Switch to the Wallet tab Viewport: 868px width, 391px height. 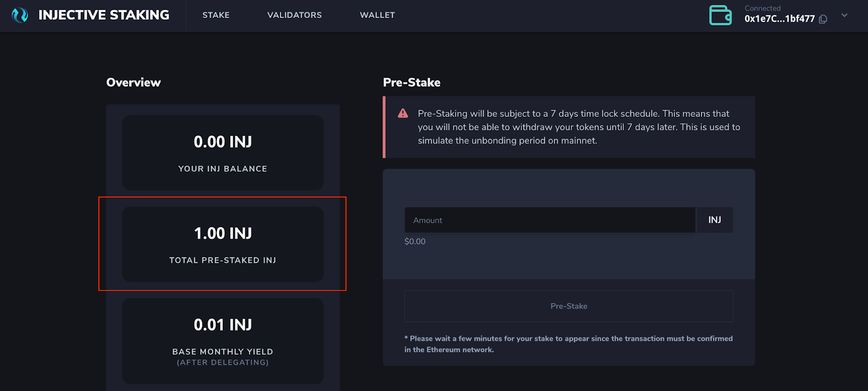point(377,15)
